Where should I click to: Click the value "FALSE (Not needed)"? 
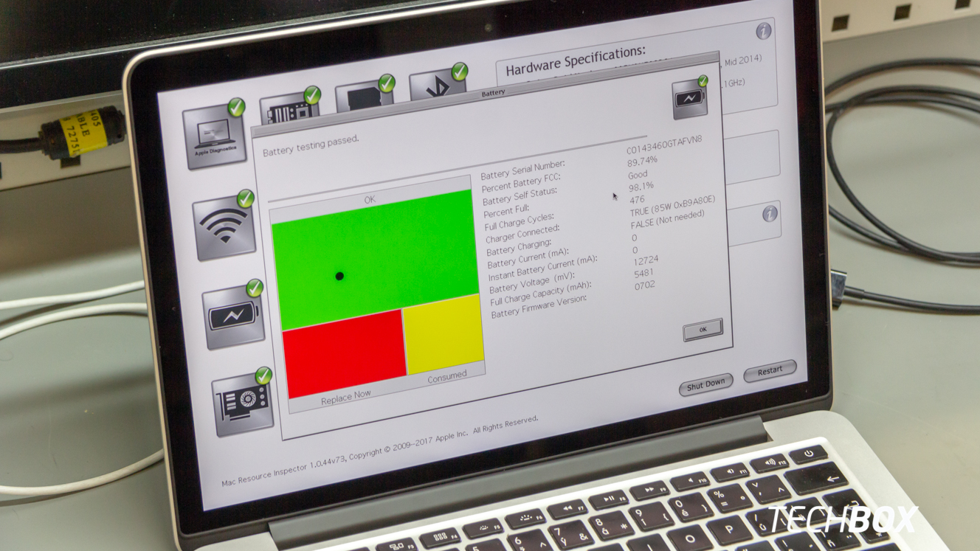(x=667, y=220)
